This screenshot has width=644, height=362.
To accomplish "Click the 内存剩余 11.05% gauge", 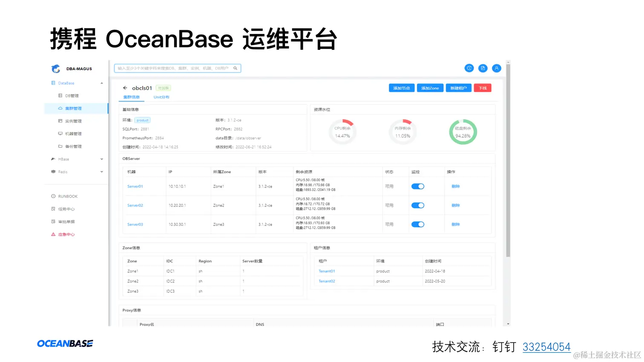I will 402,132.
